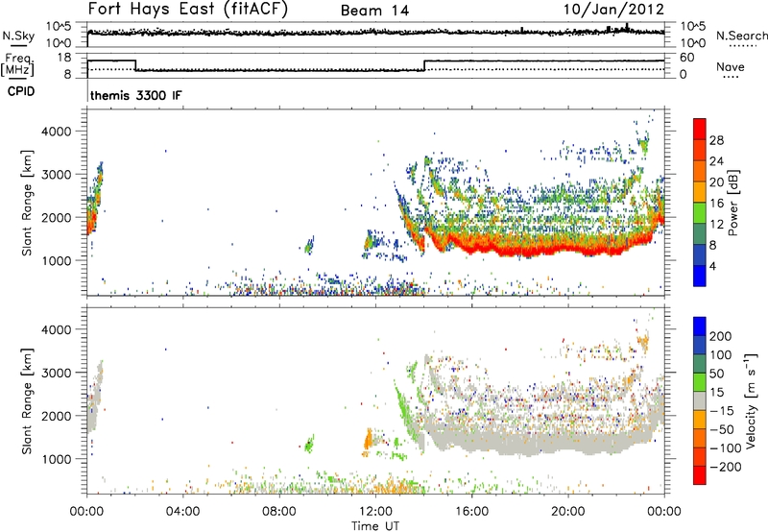Click the 'Freq. [MHz]' axis label
Viewport: 768px width, 532px height.
[18, 65]
